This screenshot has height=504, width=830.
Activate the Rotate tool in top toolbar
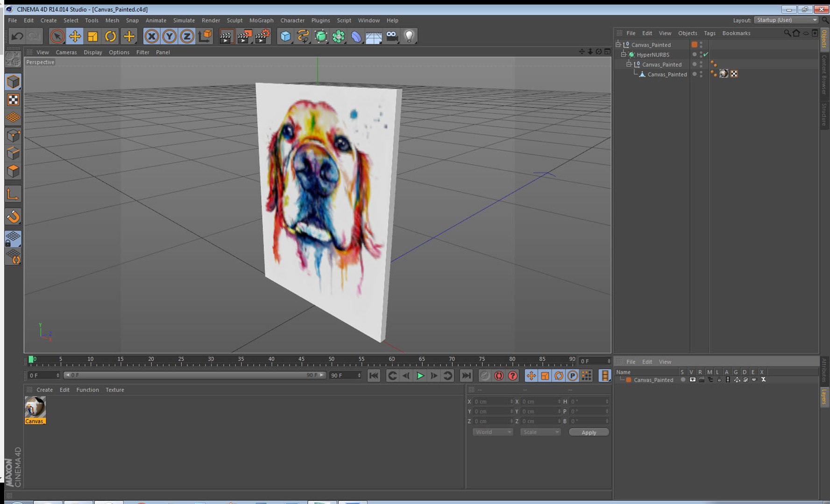111,36
